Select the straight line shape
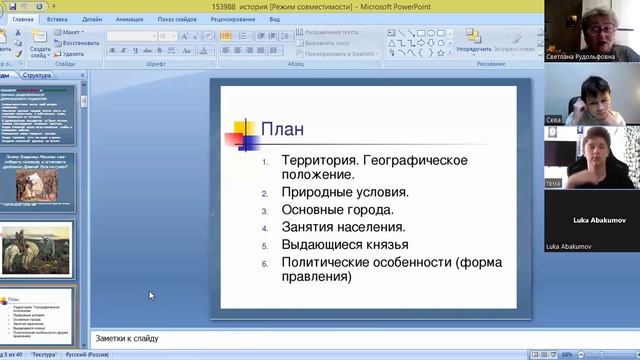640x360 pixels. [402, 33]
